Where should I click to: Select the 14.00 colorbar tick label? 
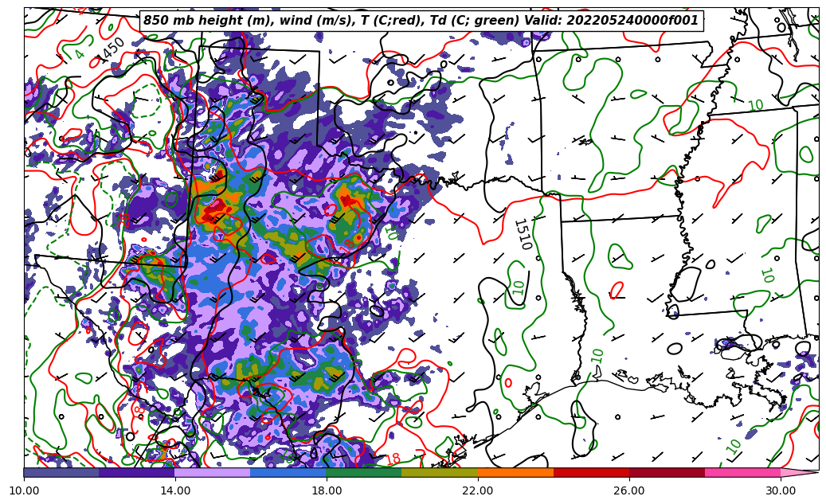[175, 490]
